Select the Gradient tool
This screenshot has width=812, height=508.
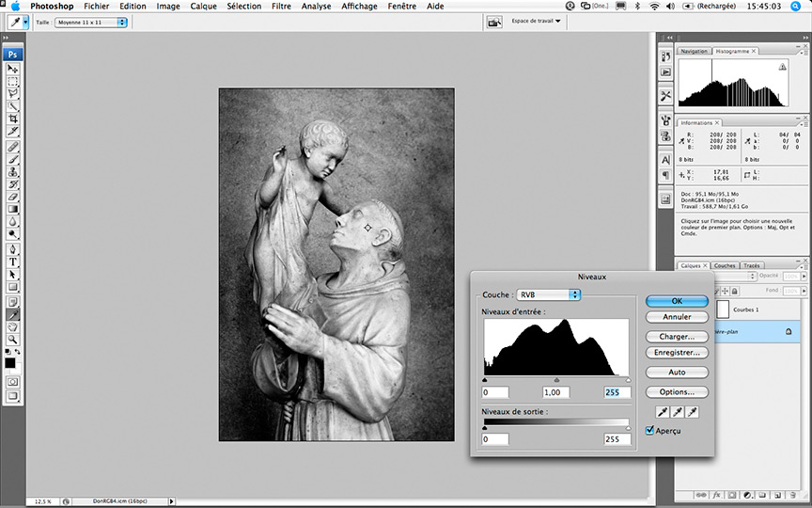tap(12, 209)
